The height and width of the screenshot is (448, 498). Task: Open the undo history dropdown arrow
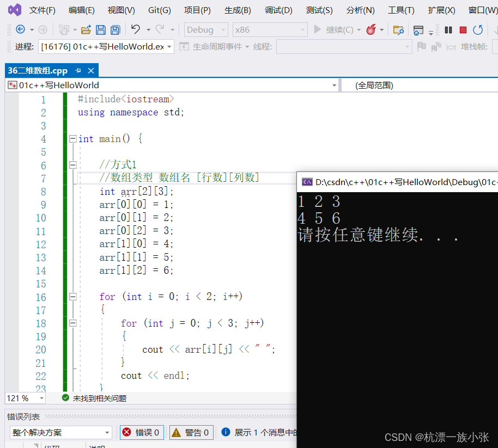(x=148, y=30)
